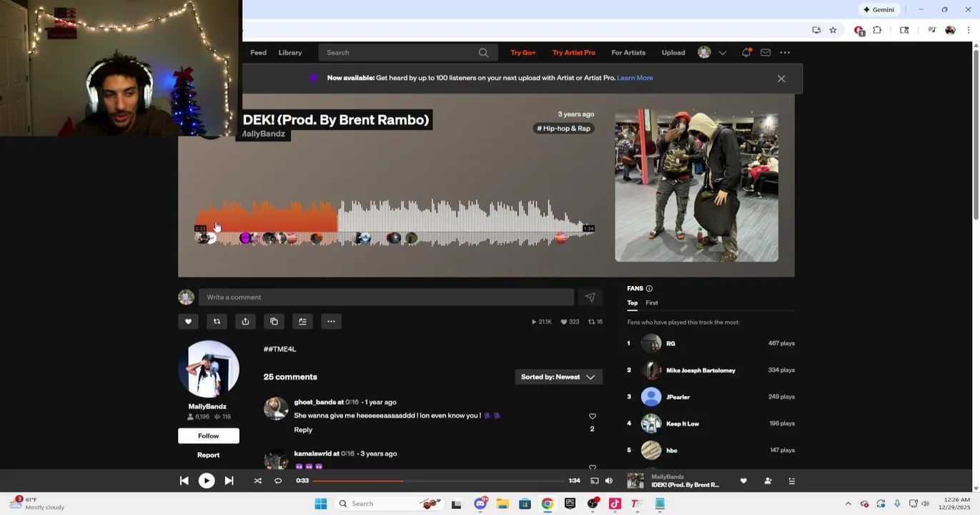Image resolution: width=980 pixels, height=515 pixels.
Task: Copy the track link icon
Action: pyautogui.click(x=274, y=322)
